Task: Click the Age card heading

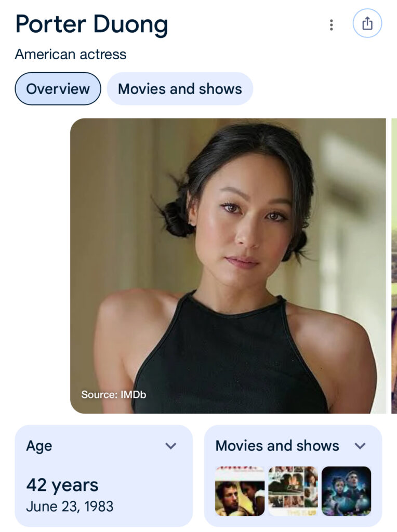Action: point(39,446)
